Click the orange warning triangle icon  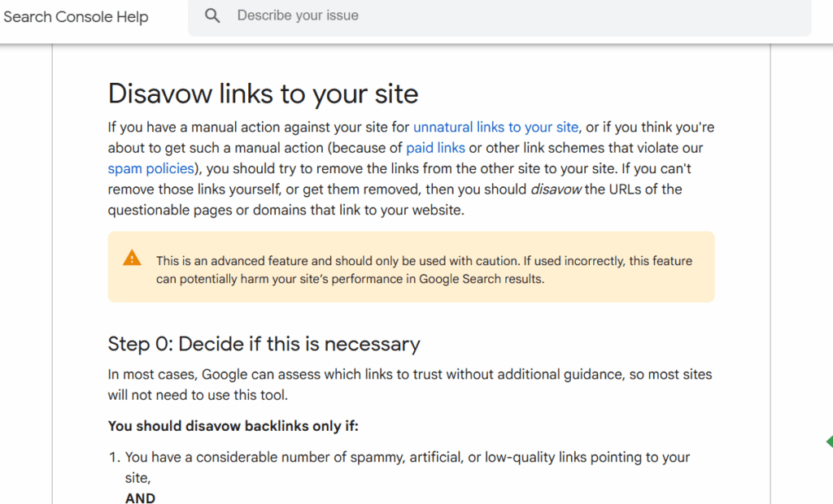(132, 258)
